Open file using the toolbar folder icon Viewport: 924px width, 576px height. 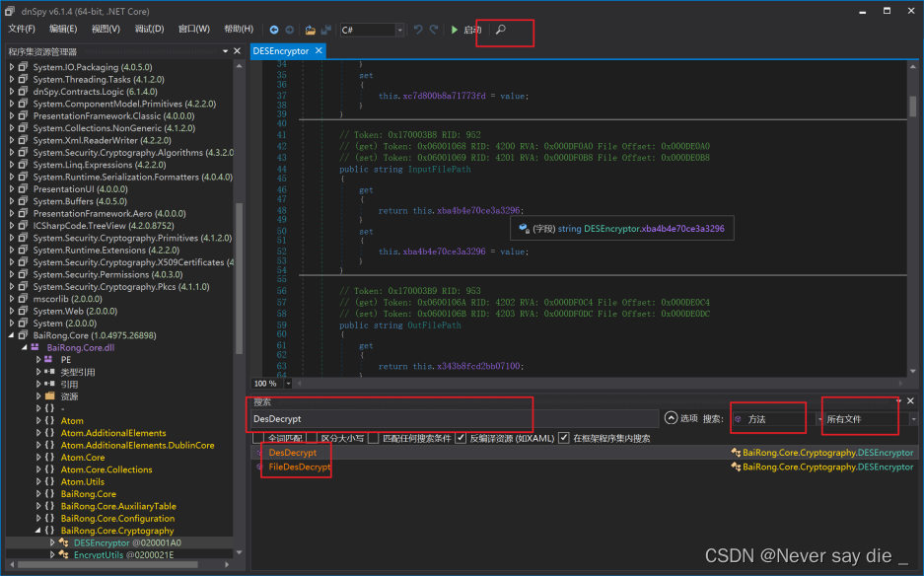click(310, 30)
